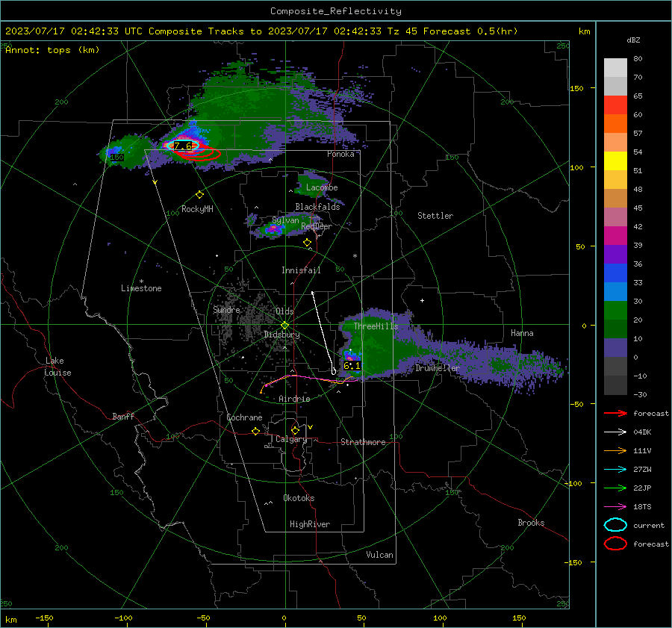Click the Limestone label
The image size is (672, 628).
point(141,288)
